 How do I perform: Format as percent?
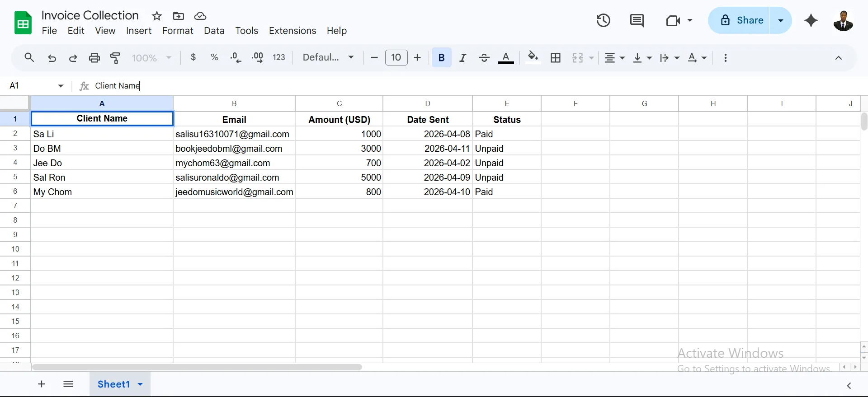tap(214, 57)
